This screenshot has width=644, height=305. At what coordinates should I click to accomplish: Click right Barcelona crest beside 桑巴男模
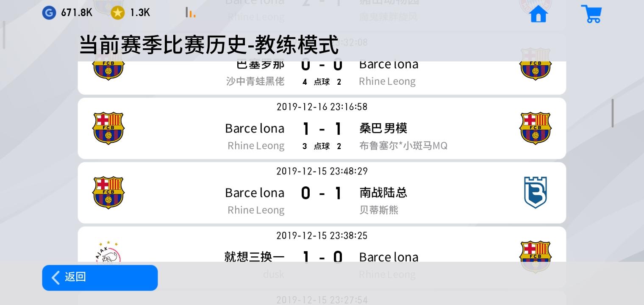click(535, 128)
